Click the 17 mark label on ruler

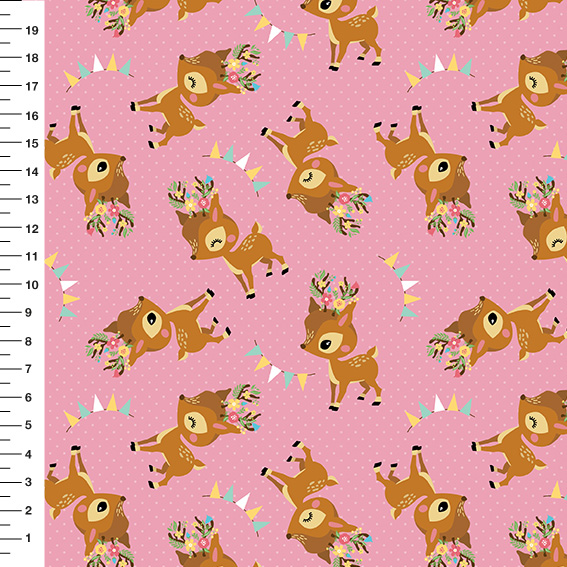(x=32, y=86)
